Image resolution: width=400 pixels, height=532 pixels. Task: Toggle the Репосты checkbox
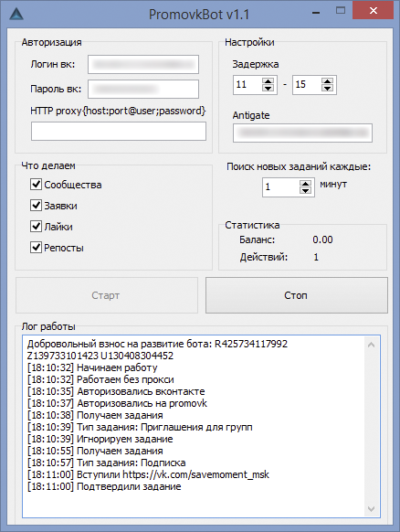(x=36, y=248)
